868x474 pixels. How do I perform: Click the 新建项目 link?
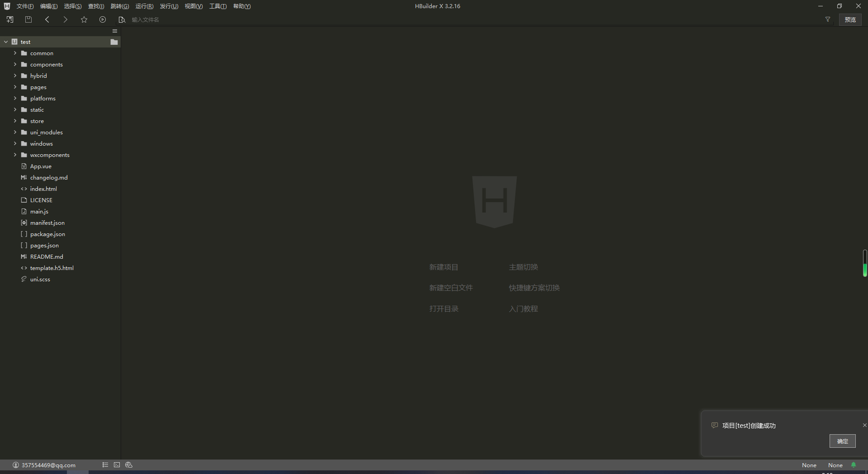(x=443, y=267)
